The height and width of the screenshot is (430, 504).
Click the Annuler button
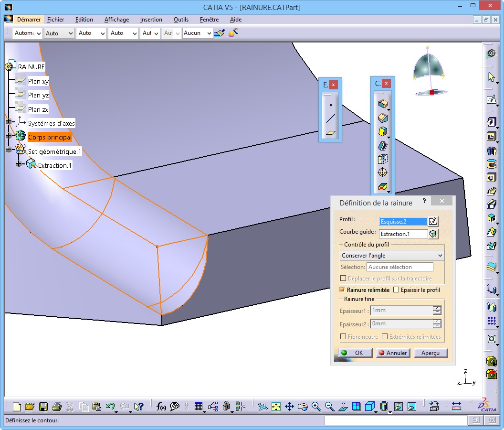(x=393, y=353)
